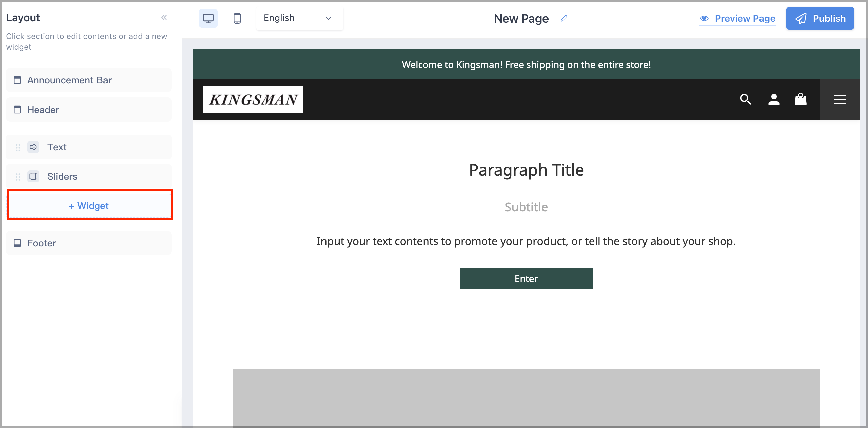Switch to mobile preview mode

[237, 18]
